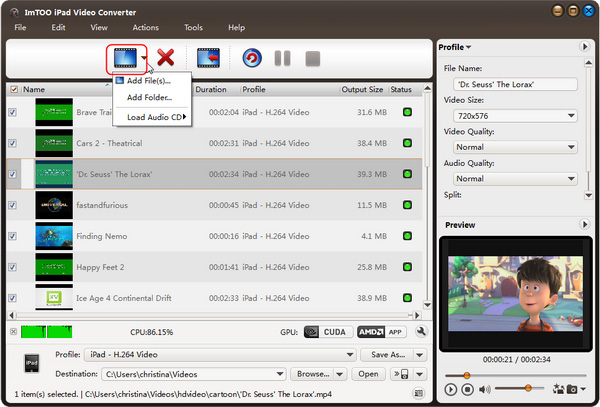Open the Save As dropdown arrow
Viewport: 600px width, 407px height.
tap(420, 355)
